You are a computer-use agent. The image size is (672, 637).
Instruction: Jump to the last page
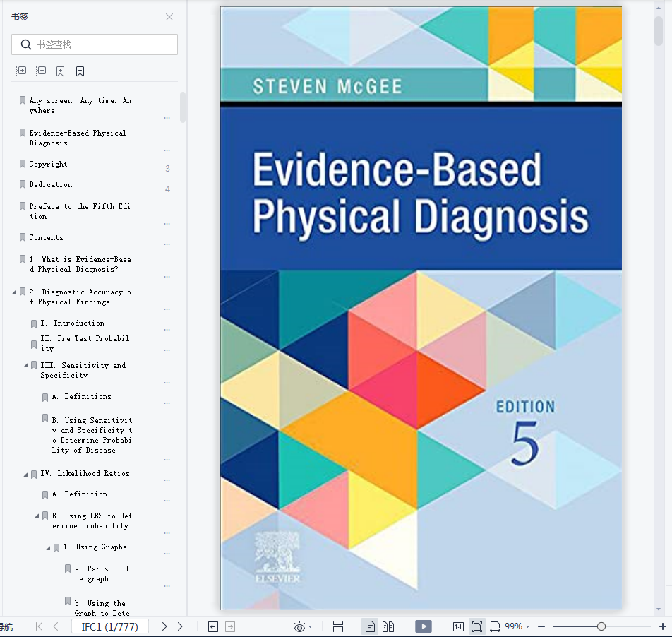pyautogui.click(x=181, y=626)
